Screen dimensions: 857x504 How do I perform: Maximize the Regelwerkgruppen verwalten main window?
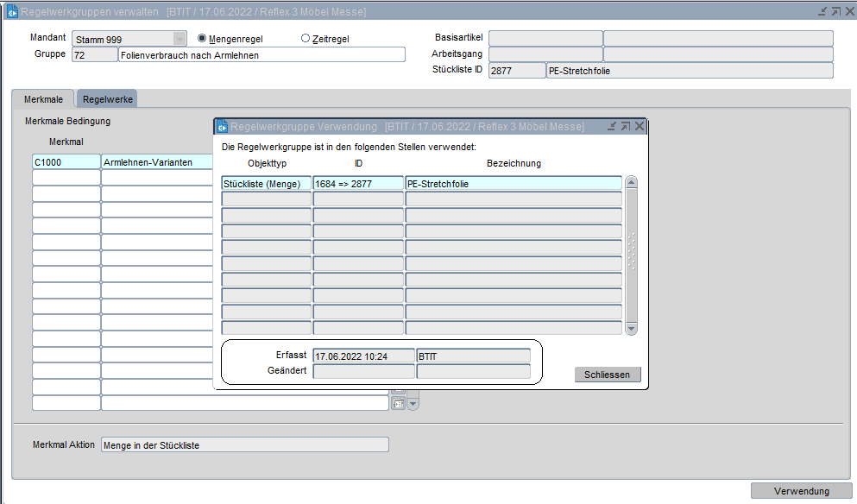tap(835, 11)
